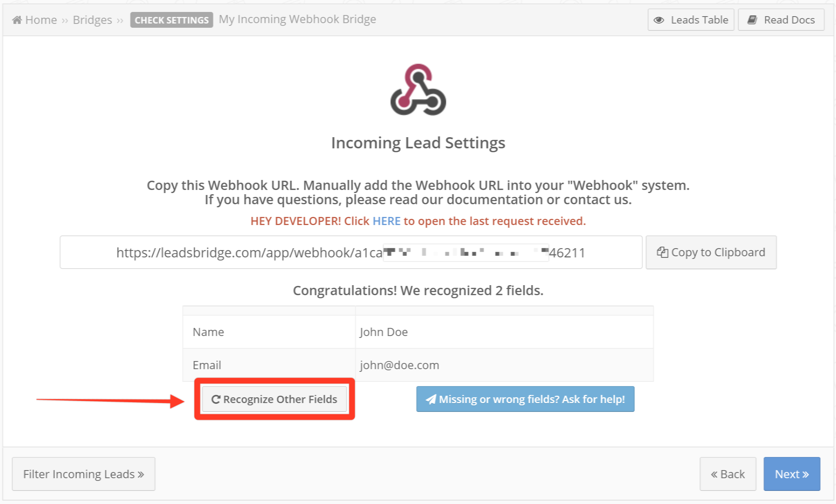836x504 pixels.
Task: Click the eye icon on Leads Table
Action: (659, 20)
